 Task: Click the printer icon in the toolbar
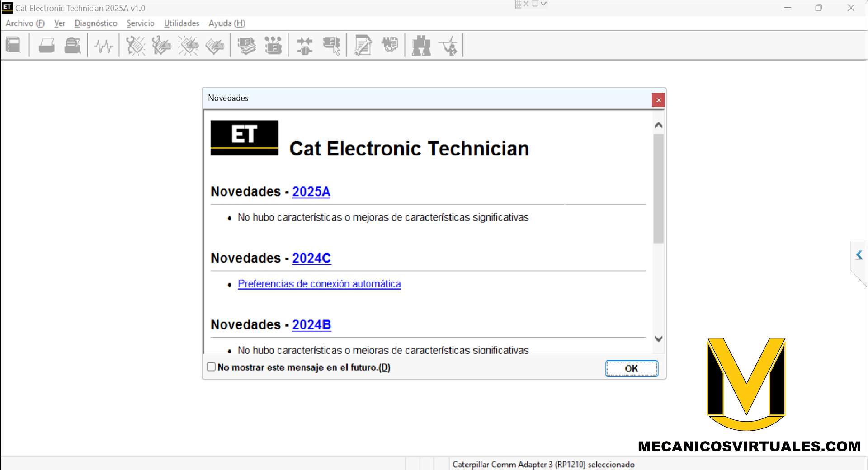47,45
